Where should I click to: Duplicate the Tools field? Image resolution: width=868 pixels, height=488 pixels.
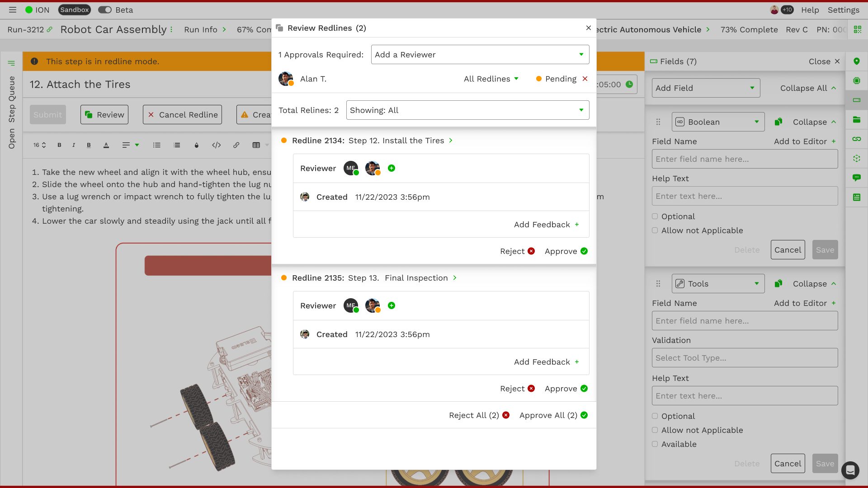(x=778, y=284)
